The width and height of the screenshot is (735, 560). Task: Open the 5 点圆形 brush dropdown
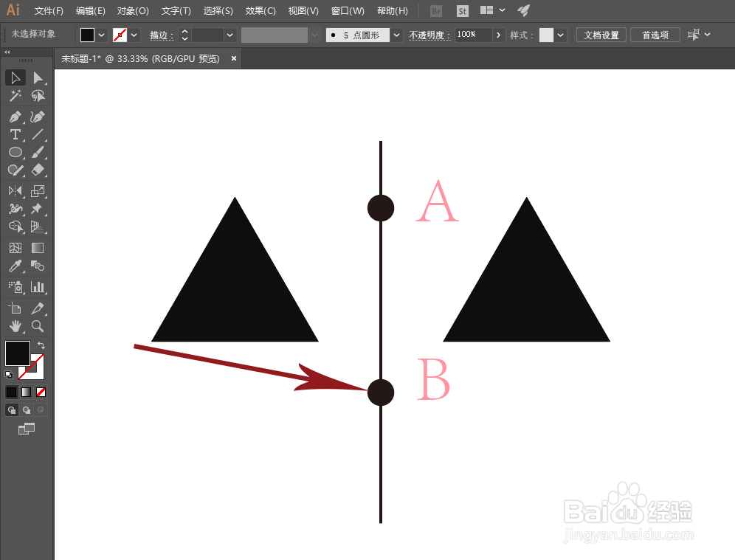[396, 35]
